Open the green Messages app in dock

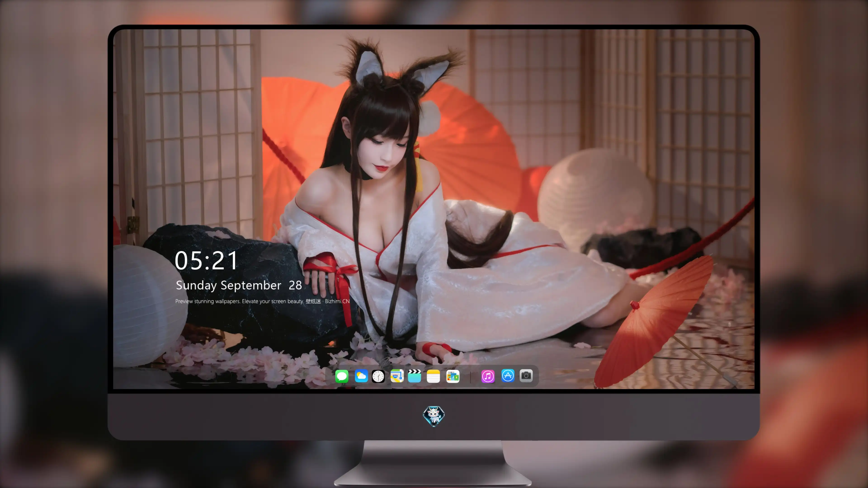pos(342,376)
